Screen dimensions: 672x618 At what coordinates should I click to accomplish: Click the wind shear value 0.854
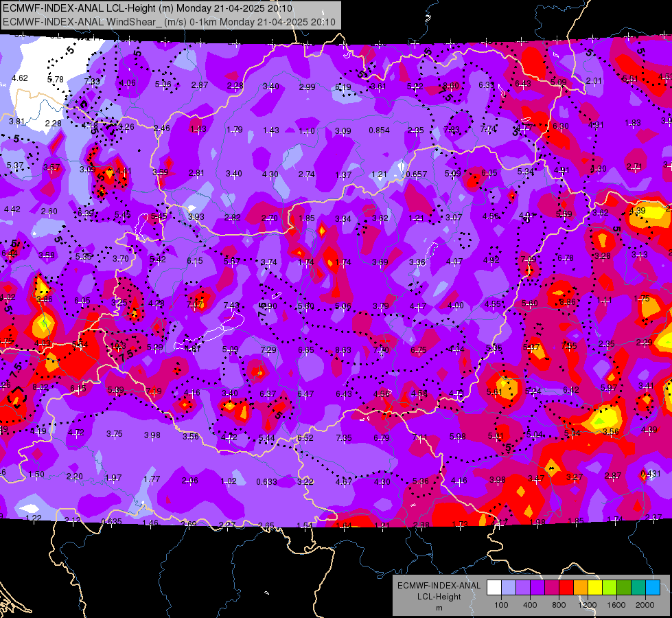click(x=380, y=130)
